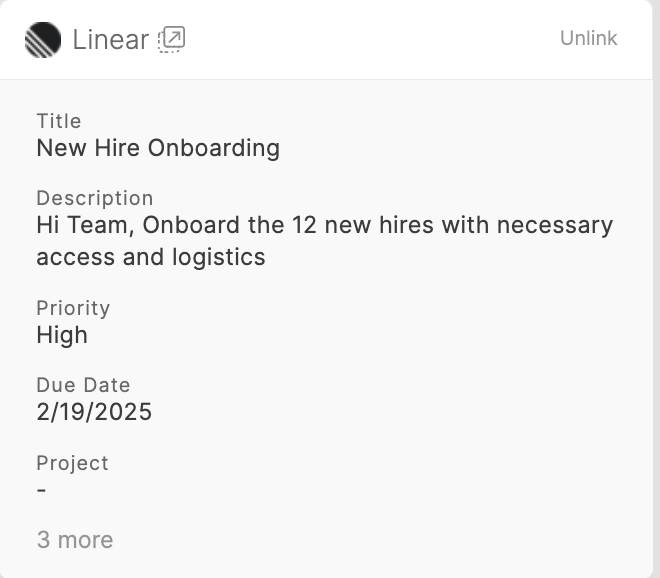Click the Linear logo icon
The height and width of the screenshot is (578, 660).
[x=43, y=40]
